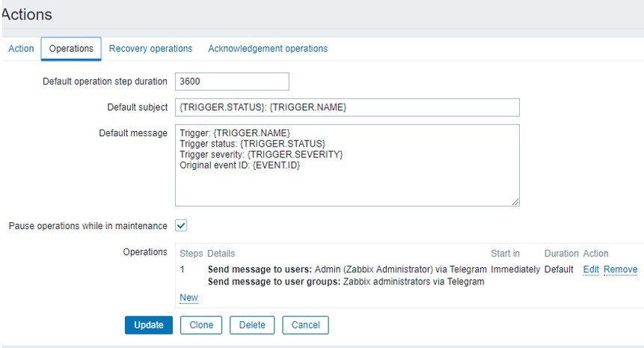Open the Recovery operations tab
The image size is (644, 348).
point(150,49)
